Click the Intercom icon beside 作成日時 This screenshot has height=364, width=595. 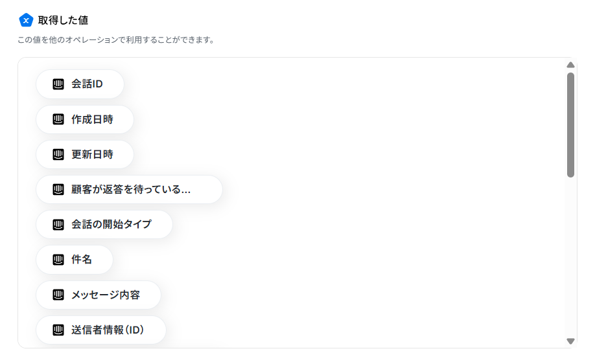(x=58, y=119)
